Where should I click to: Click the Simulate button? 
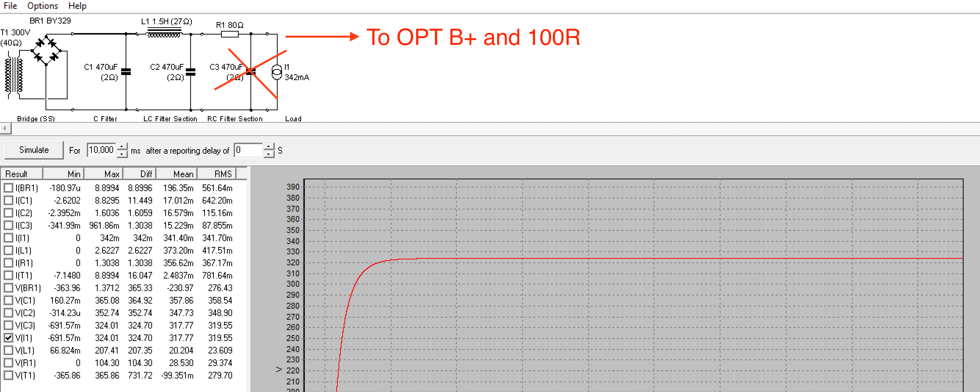coord(34,150)
